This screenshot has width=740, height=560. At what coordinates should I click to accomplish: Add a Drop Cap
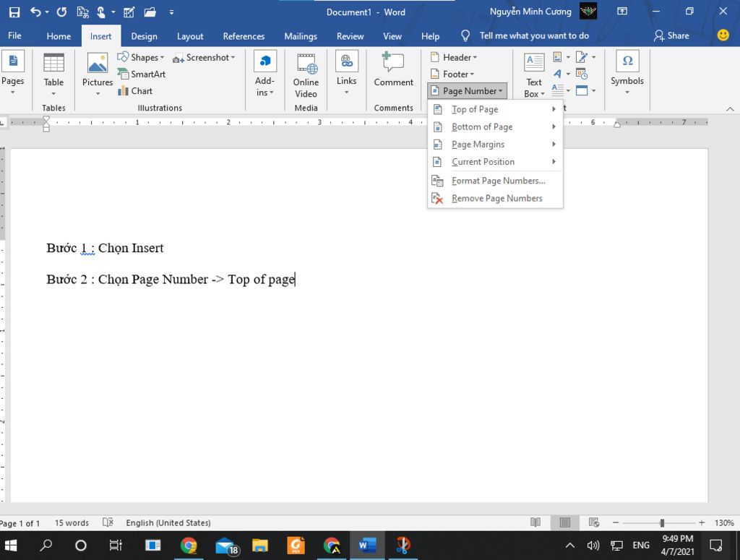[x=561, y=90]
